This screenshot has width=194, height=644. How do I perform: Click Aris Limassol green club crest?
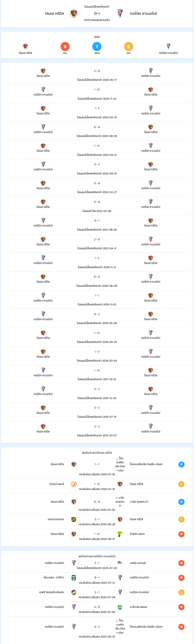120,607
